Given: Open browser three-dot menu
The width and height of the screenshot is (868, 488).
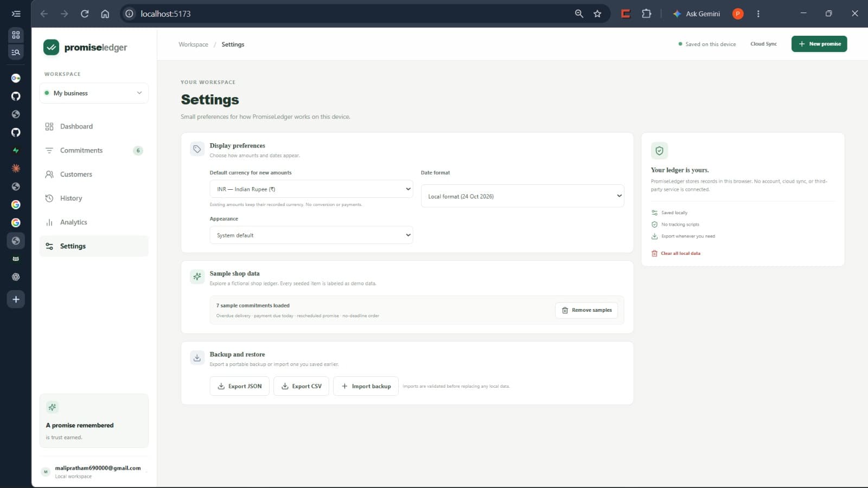Looking at the screenshot, I should point(758,14).
